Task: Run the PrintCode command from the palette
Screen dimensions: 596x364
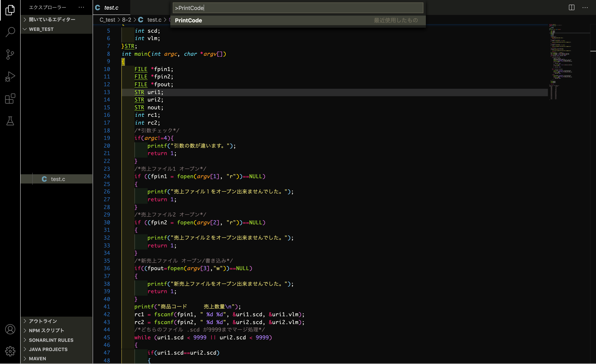Action: click(x=188, y=20)
